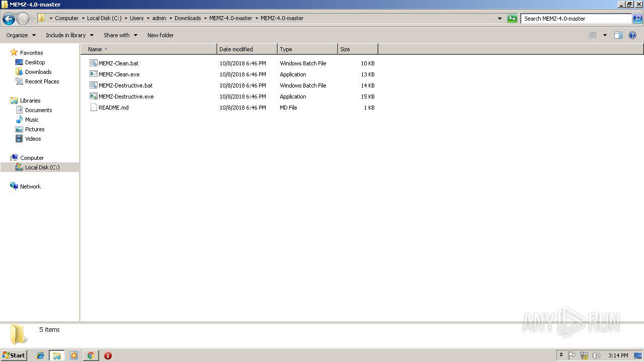Click the Show desktop button

(638, 355)
